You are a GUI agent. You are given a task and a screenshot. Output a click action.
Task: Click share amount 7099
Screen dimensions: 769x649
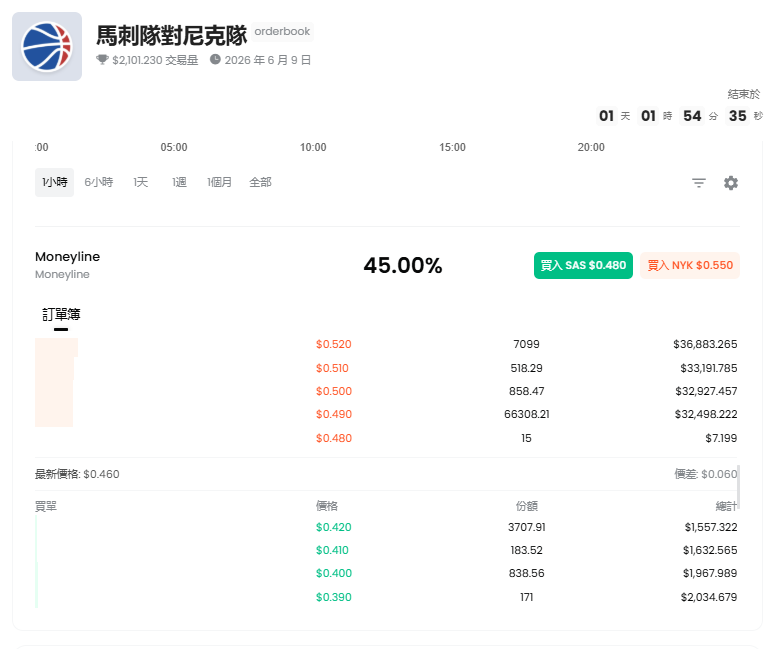[x=526, y=344]
